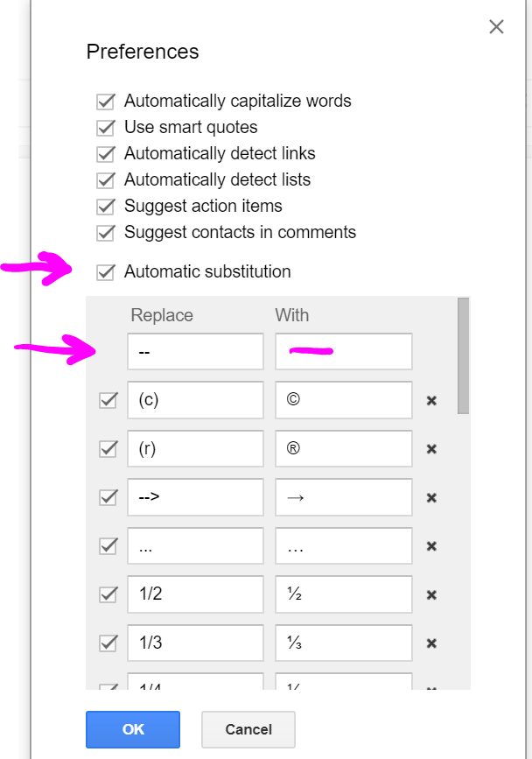532x759 pixels.
Task: Close the Preferences dialog
Action: pos(496,27)
